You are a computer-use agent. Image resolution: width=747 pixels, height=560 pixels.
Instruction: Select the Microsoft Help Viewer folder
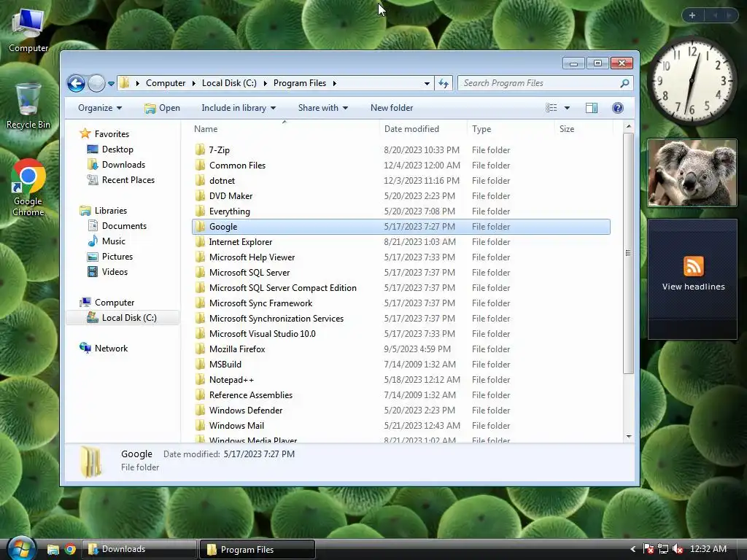pos(400,257)
